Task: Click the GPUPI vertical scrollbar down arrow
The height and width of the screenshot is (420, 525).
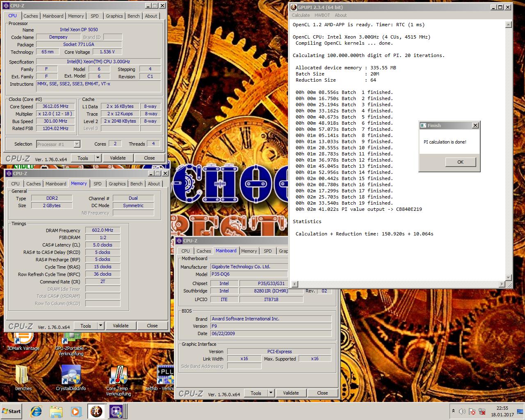Action: coord(509,278)
